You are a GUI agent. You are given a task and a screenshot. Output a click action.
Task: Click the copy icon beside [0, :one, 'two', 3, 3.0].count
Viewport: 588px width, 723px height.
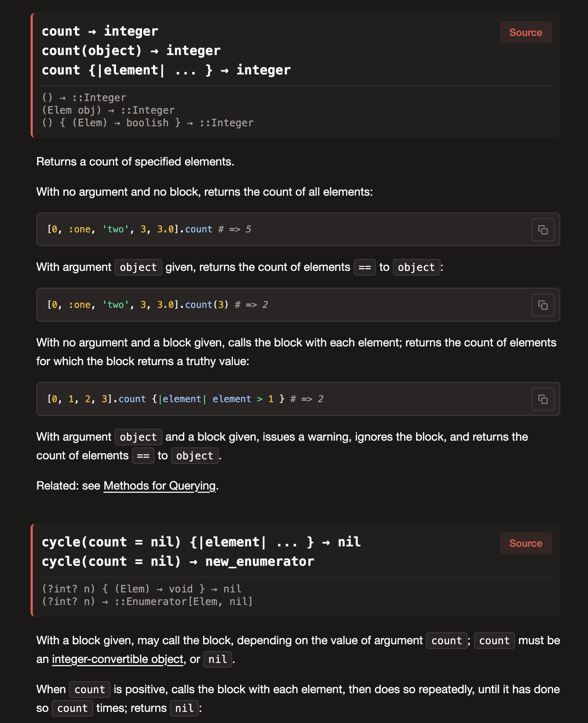[x=543, y=230]
